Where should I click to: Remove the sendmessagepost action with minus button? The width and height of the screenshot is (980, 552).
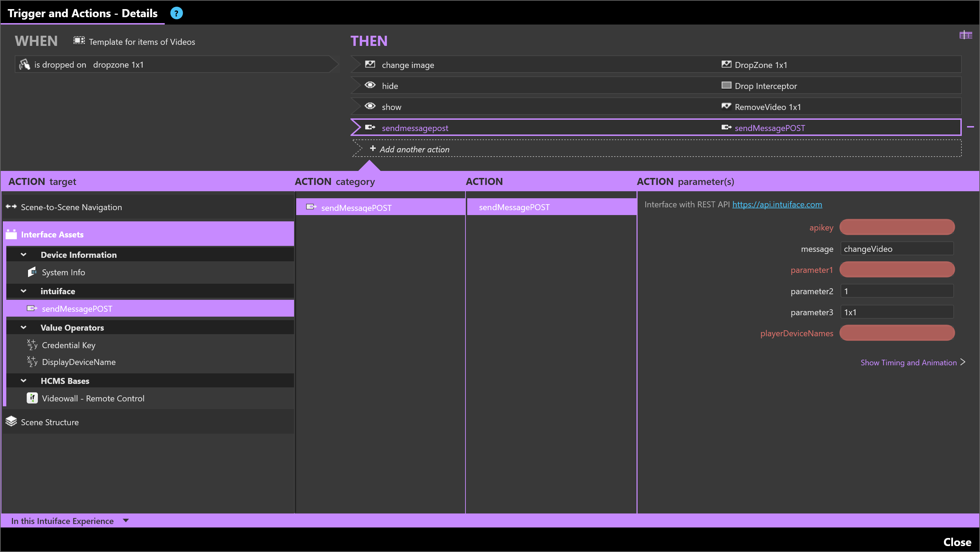click(x=971, y=127)
